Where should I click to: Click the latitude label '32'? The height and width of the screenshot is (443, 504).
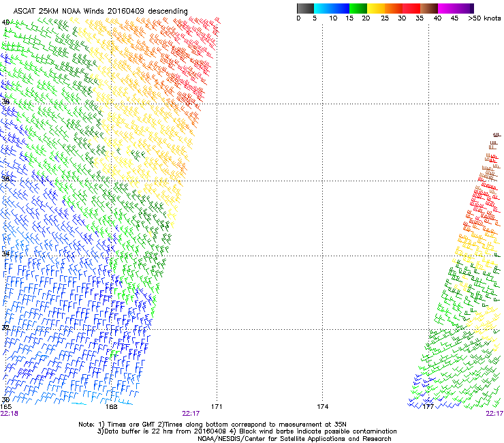click(x=5, y=328)
